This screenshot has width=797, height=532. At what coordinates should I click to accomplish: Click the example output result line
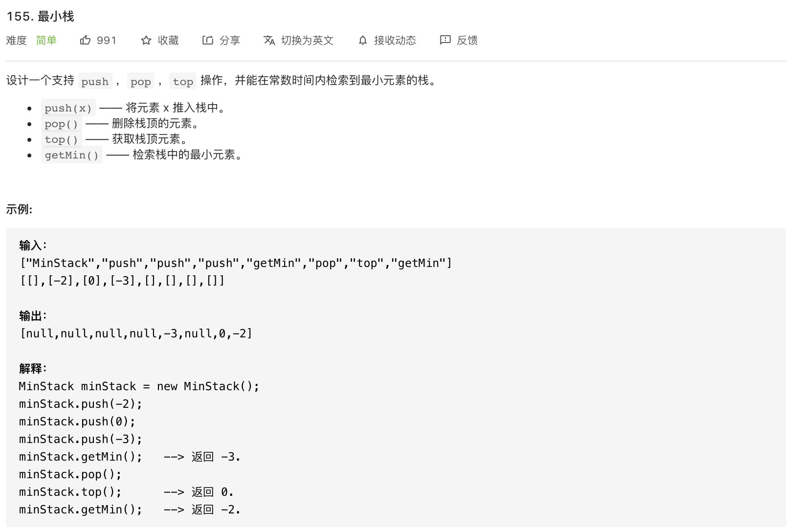point(136,333)
